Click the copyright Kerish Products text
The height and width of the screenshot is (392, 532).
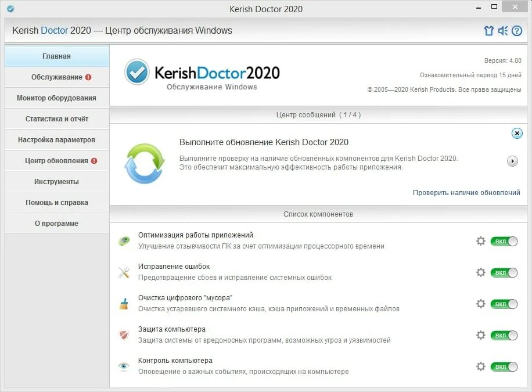click(x=444, y=89)
